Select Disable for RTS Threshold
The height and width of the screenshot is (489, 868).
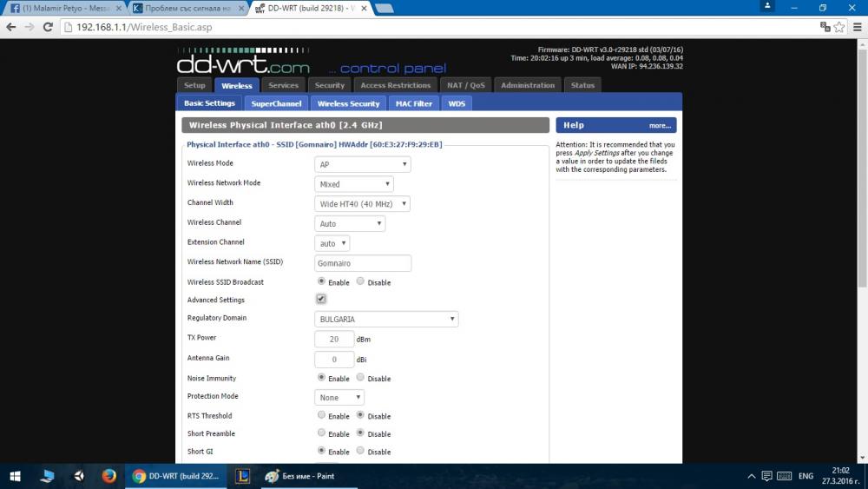point(360,415)
